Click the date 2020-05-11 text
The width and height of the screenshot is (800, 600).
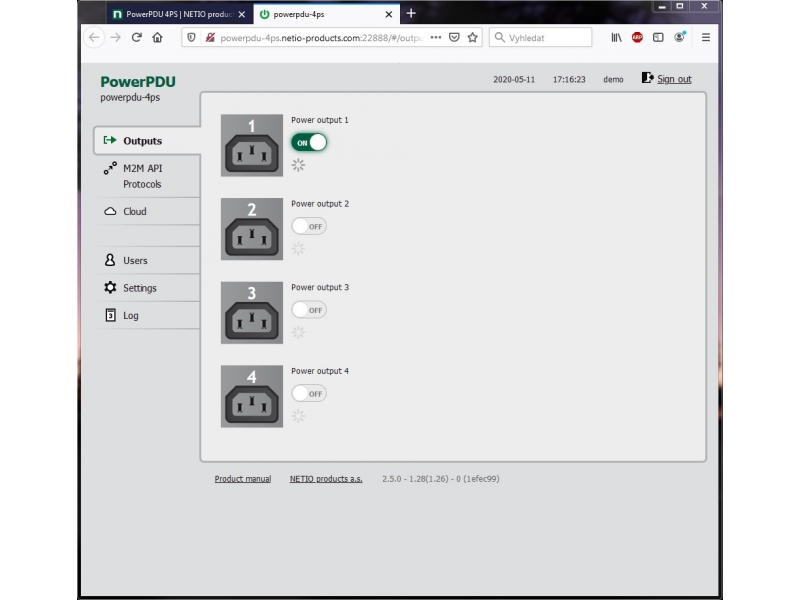point(514,80)
